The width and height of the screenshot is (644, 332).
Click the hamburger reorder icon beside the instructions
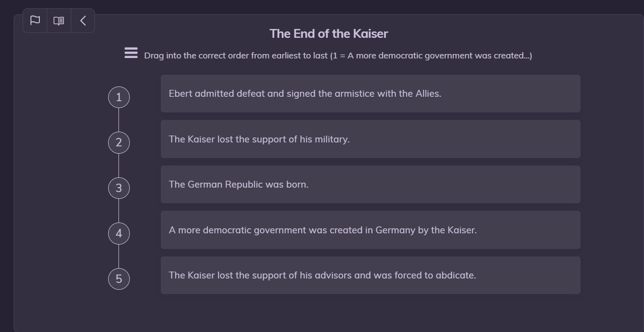coord(131,53)
